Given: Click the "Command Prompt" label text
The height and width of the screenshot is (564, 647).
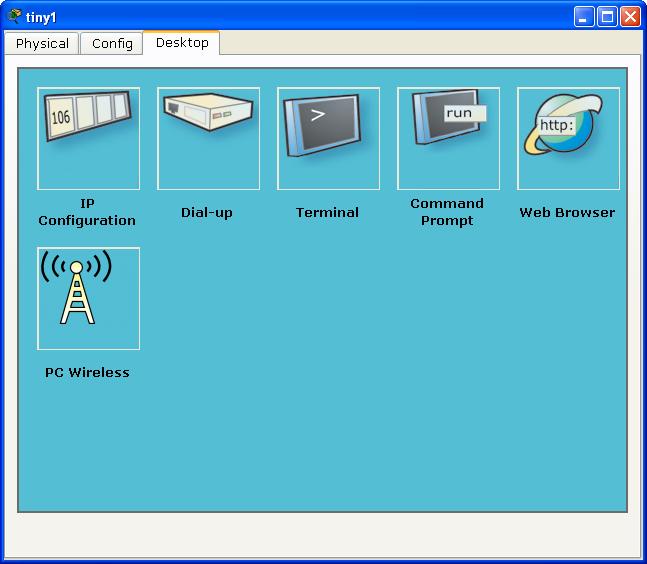Looking at the screenshot, I should tap(447, 212).
